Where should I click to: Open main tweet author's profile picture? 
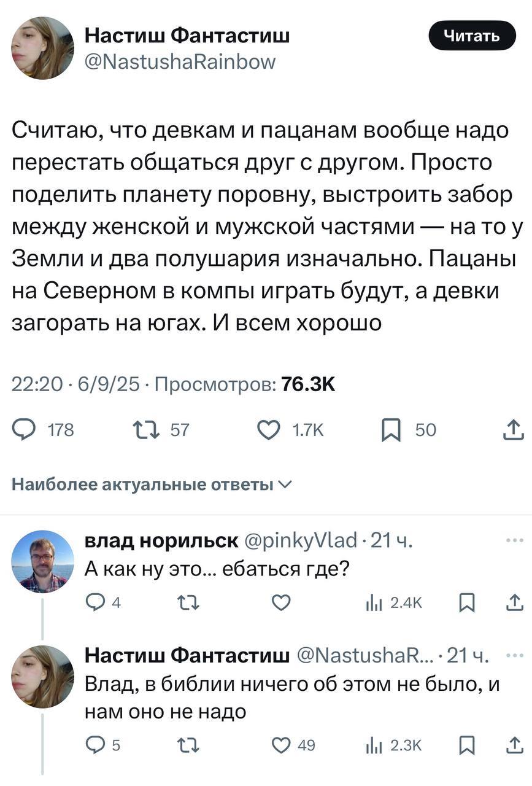42,48
